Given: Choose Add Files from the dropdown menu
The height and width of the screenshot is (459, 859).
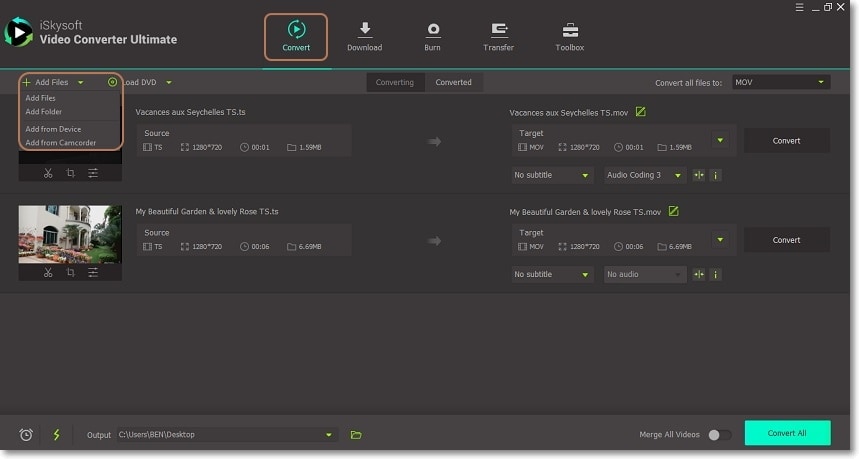Looking at the screenshot, I should 41,98.
